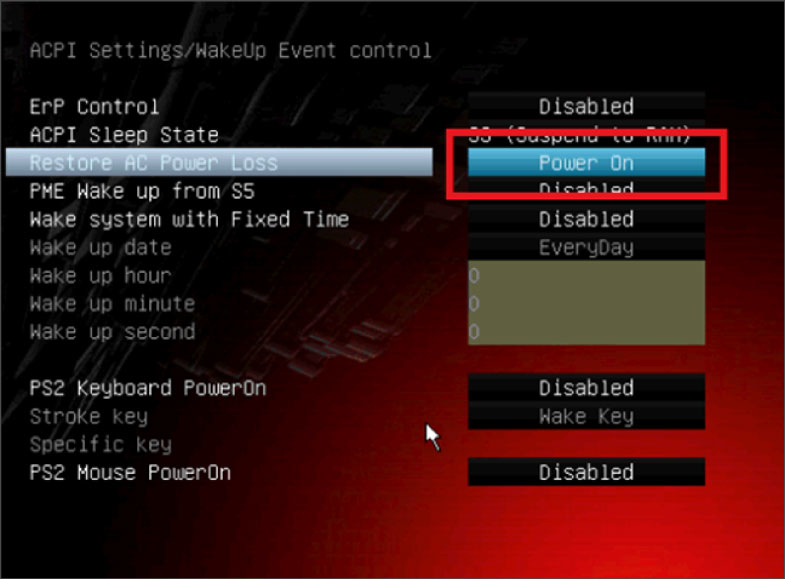Click the Wake up hour input field
The height and width of the screenshot is (579, 785).
point(586,275)
